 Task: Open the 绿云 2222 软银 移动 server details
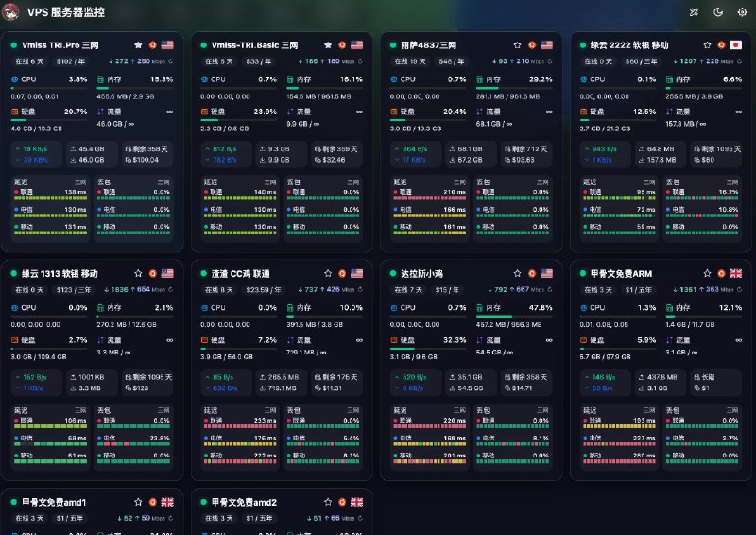click(629, 44)
